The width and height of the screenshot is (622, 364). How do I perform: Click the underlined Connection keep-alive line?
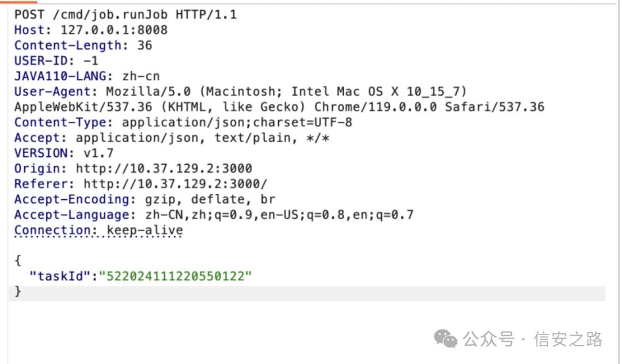pos(98,230)
